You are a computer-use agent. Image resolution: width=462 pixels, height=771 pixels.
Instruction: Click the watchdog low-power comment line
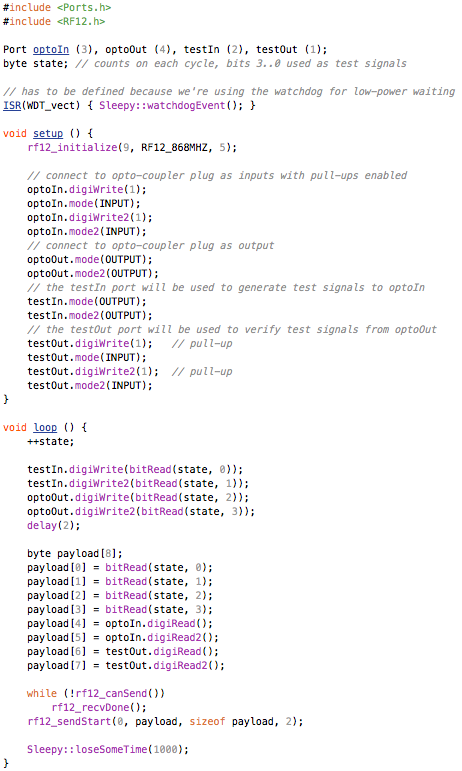click(229, 92)
